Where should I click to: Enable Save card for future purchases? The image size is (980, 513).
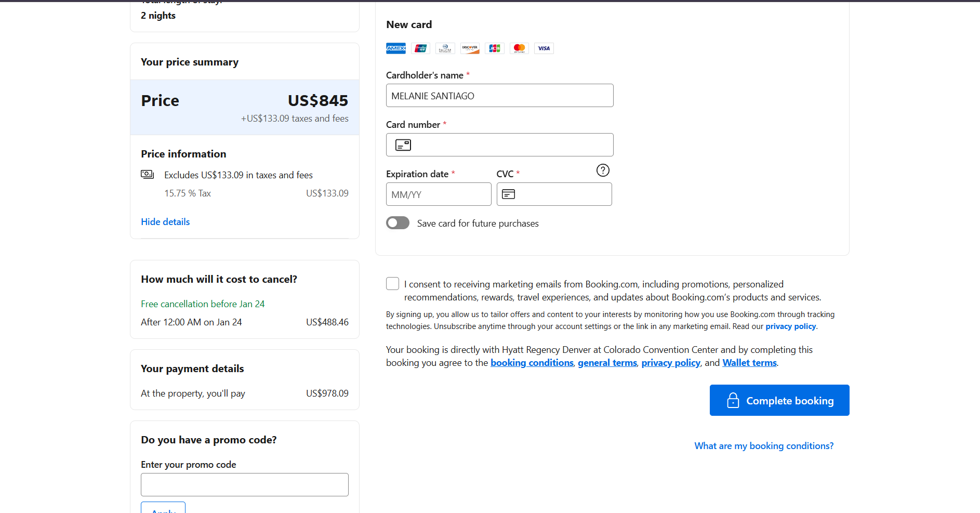tap(398, 223)
